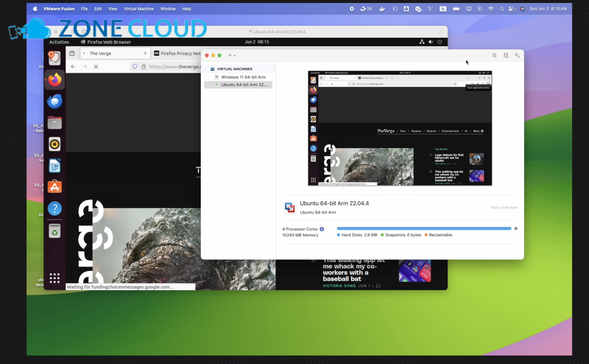Open Thunderbird Mail from the Ubuntu dock
This screenshot has width=589, height=364.
pos(55,101)
